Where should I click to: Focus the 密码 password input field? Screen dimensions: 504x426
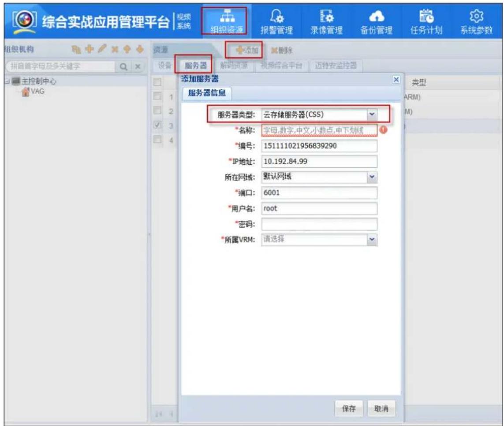(x=319, y=224)
